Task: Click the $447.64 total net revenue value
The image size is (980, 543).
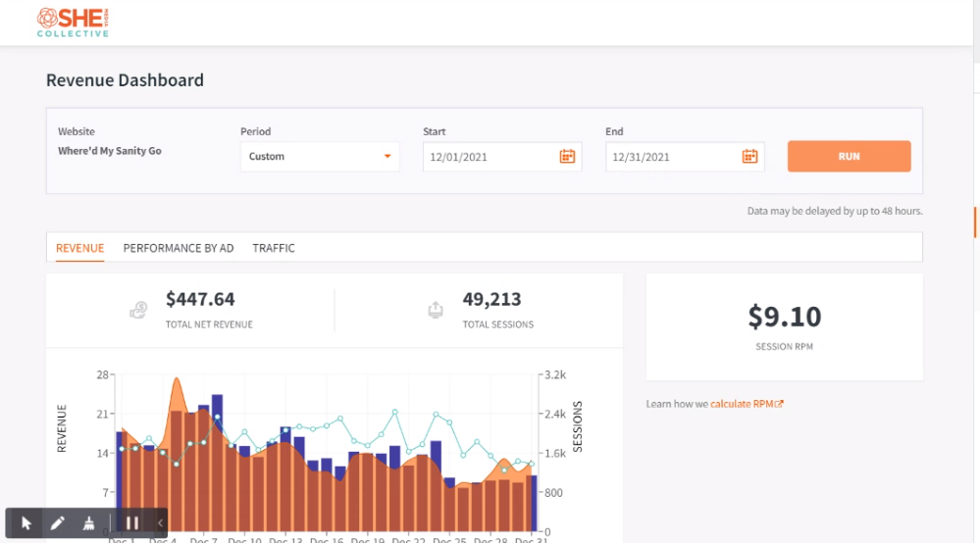Action: (x=200, y=299)
